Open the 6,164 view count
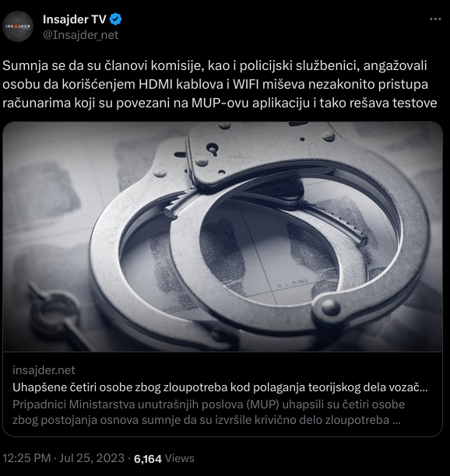Viewport: 450px width, 476px height. (148, 458)
